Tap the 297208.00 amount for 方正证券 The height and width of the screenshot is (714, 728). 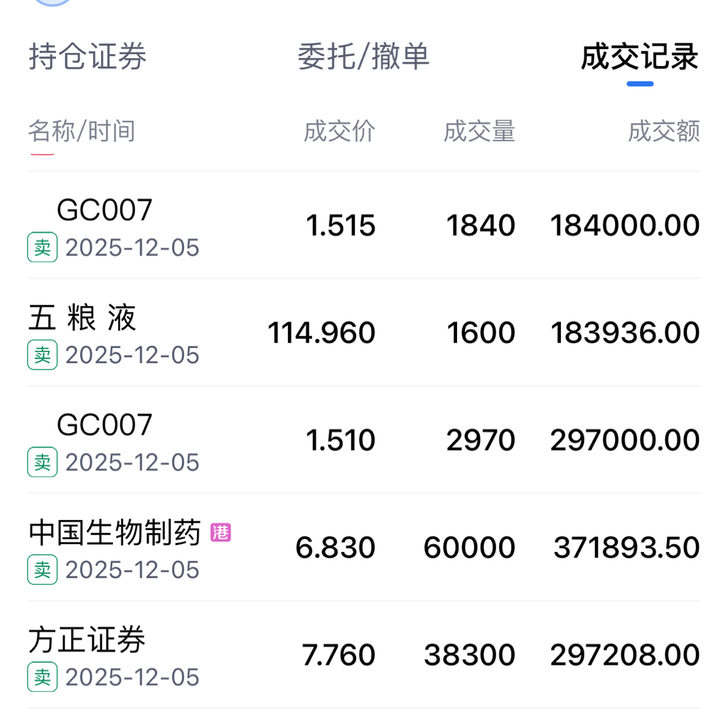(x=625, y=655)
